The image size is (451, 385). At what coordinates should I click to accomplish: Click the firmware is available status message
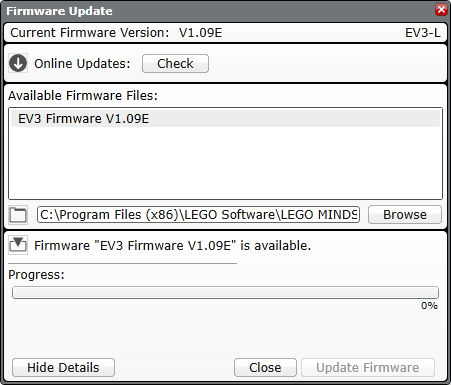click(173, 245)
